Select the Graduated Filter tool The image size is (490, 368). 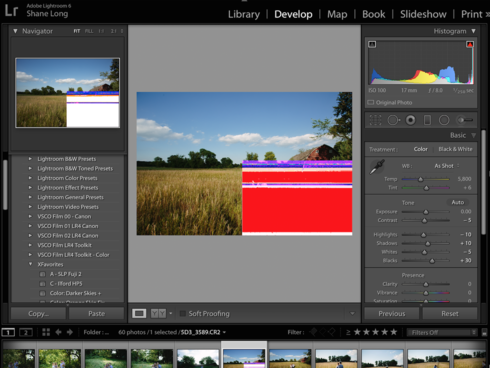(x=427, y=120)
